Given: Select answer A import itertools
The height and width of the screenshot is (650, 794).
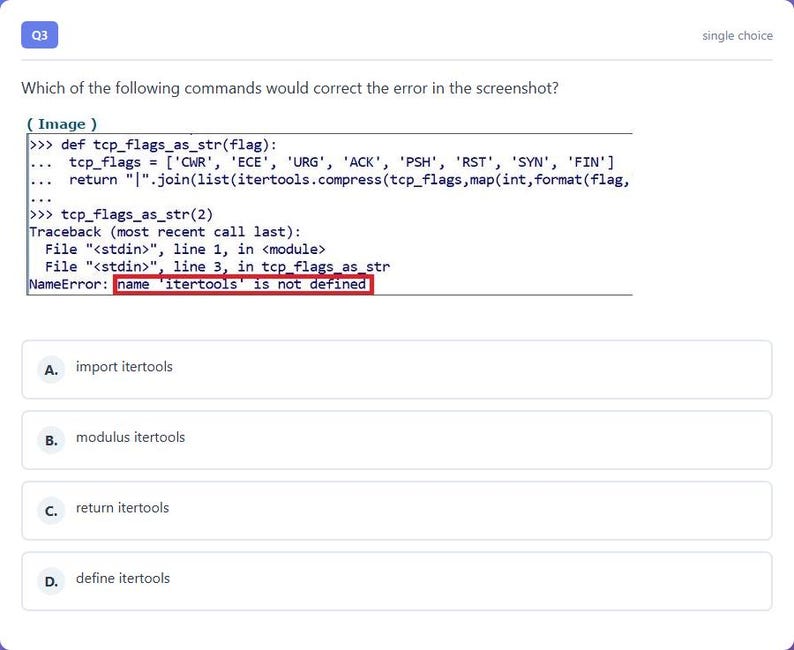Looking at the screenshot, I should (x=396, y=370).
